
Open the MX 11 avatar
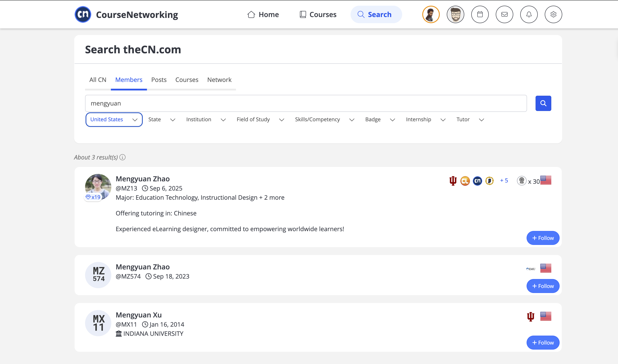click(x=98, y=323)
